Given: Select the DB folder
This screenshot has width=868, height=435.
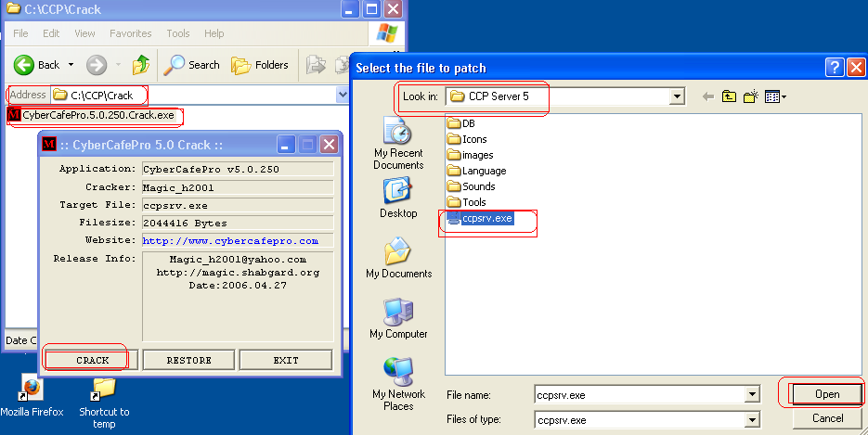Looking at the screenshot, I should coord(461,123).
